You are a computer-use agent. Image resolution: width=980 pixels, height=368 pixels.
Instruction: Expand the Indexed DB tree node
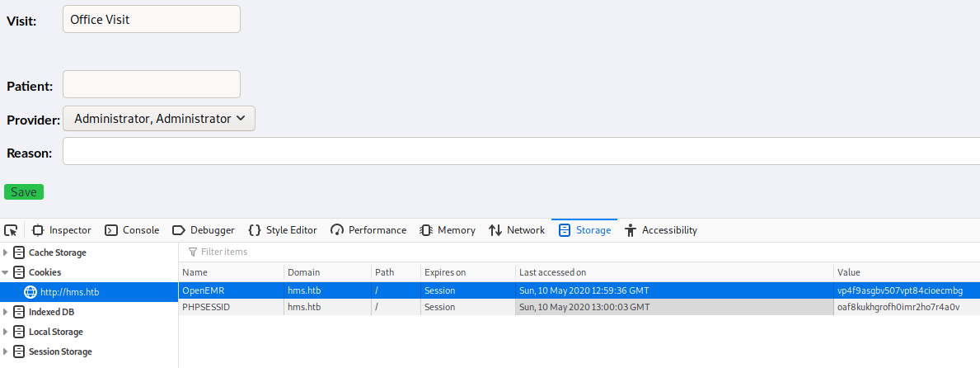(x=7, y=312)
